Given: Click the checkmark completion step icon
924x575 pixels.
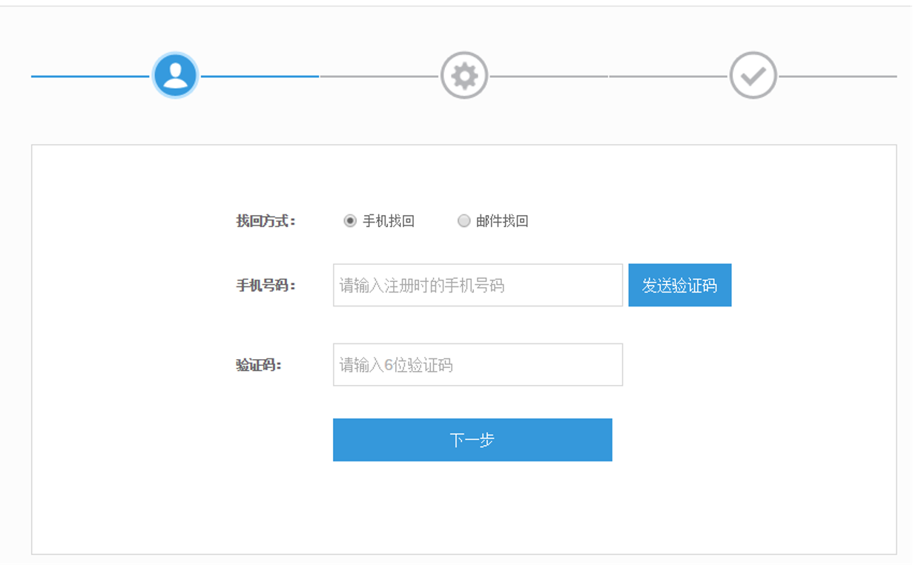Looking at the screenshot, I should tap(753, 75).
